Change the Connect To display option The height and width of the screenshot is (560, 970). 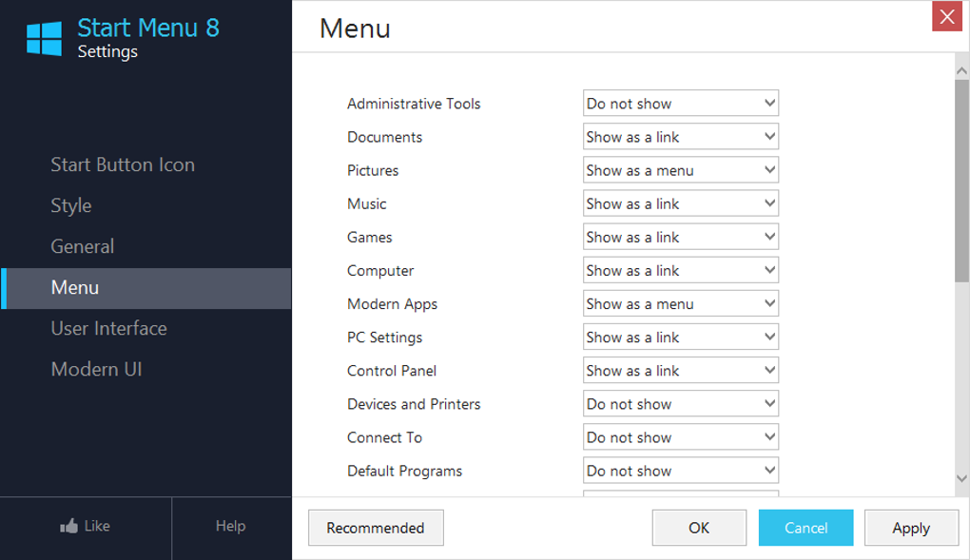tap(681, 437)
